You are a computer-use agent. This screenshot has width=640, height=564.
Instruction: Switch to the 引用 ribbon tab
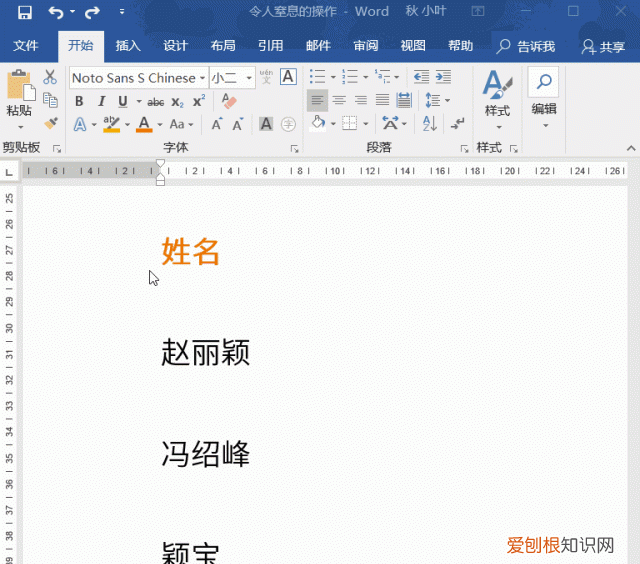coord(271,46)
